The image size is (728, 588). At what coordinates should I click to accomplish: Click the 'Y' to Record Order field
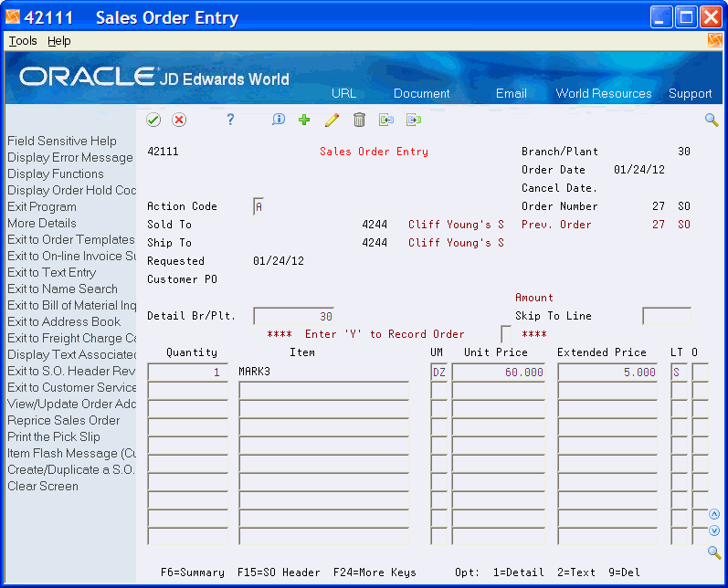click(x=506, y=334)
